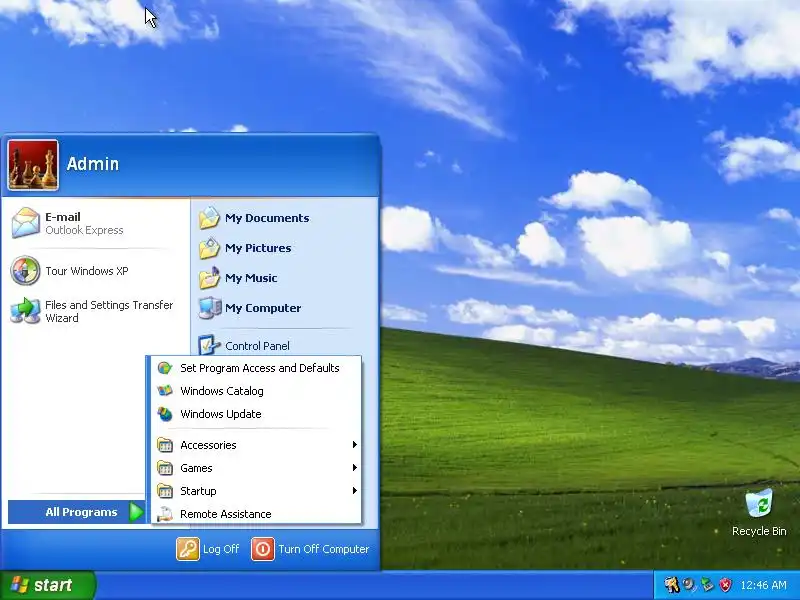
Task: Open the Control Panel label
Action: click(257, 346)
